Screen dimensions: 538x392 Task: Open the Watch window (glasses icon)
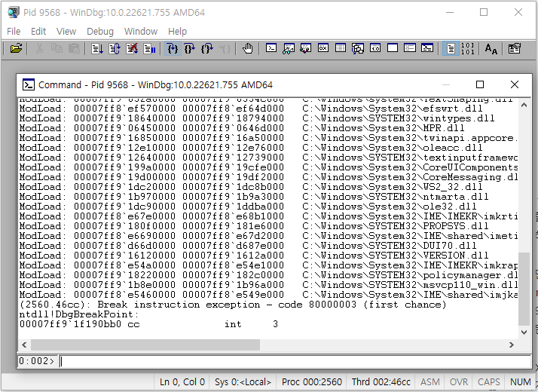289,48
